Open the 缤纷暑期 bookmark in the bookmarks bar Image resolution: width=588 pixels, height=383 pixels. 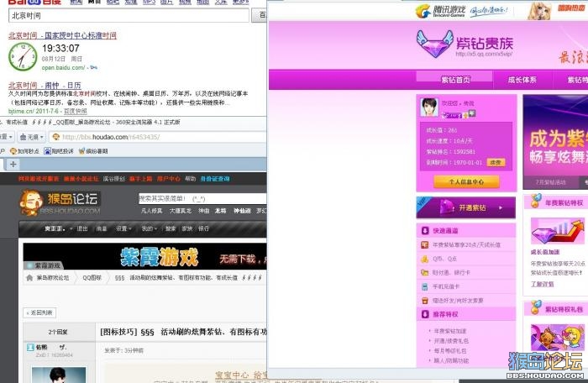tap(93, 151)
